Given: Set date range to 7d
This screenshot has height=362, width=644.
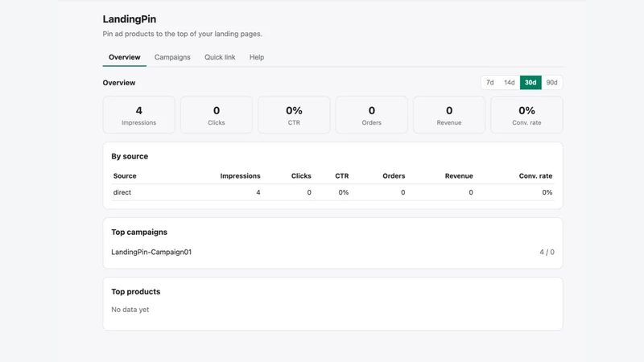Looking at the screenshot, I should pyautogui.click(x=490, y=83).
